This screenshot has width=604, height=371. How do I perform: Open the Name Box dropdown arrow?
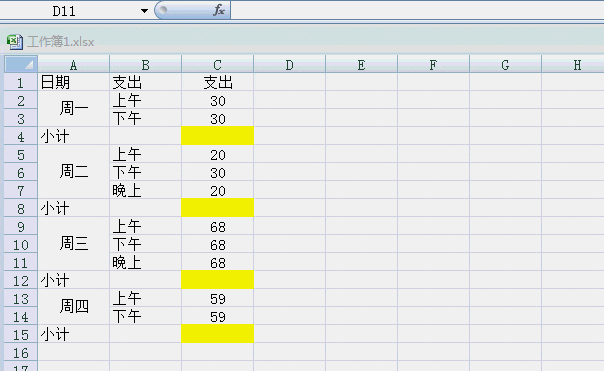pyautogui.click(x=144, y=11)
